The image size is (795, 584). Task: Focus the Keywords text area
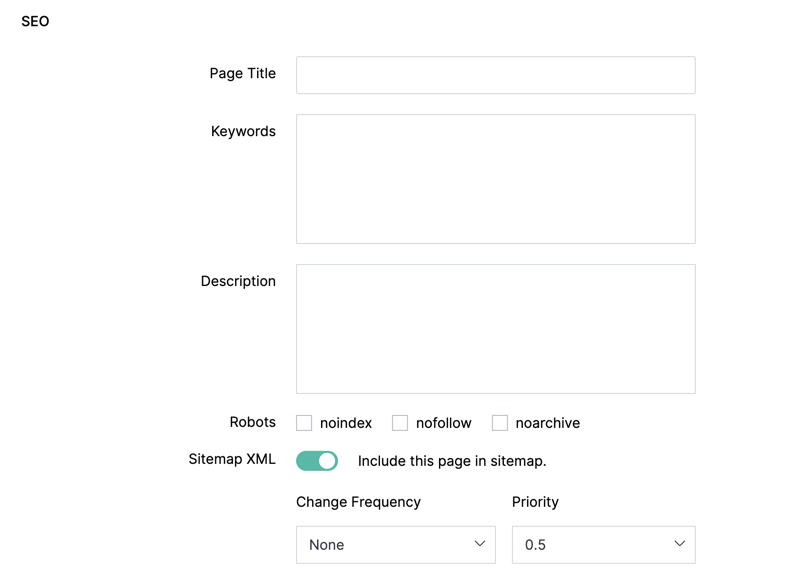pos(495,179)
